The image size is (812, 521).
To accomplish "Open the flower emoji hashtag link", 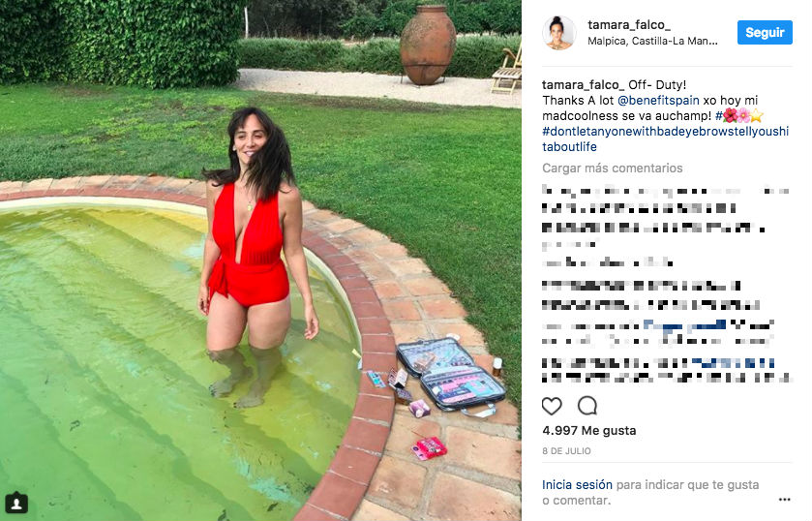I will pos(739,115).
